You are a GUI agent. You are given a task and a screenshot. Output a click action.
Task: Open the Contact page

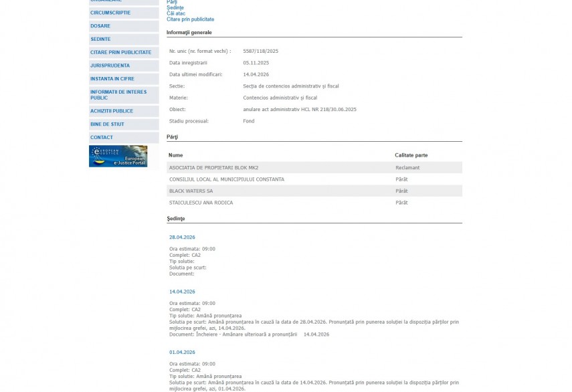click(x=102, y=138)
